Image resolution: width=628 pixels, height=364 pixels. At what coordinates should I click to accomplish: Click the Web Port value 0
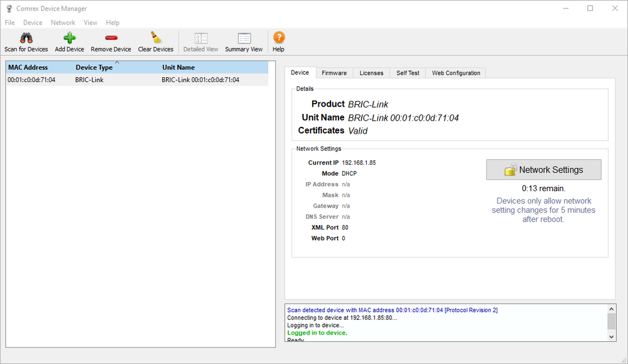click(343, 238)
